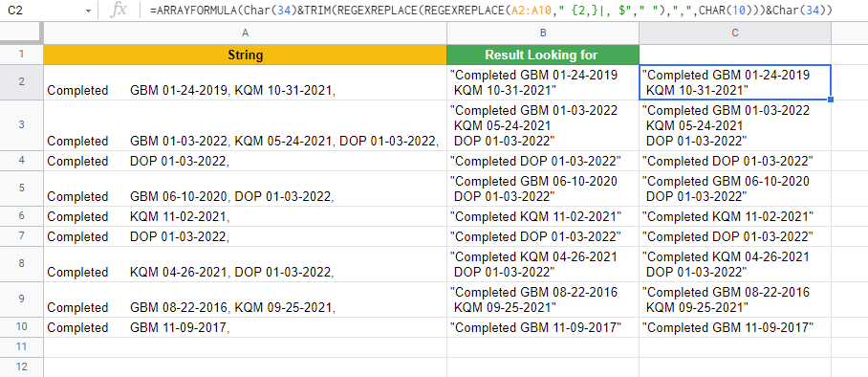Click the empty header cell C1
The height and width of the screenshot is (377, 868).
(735, 55)
